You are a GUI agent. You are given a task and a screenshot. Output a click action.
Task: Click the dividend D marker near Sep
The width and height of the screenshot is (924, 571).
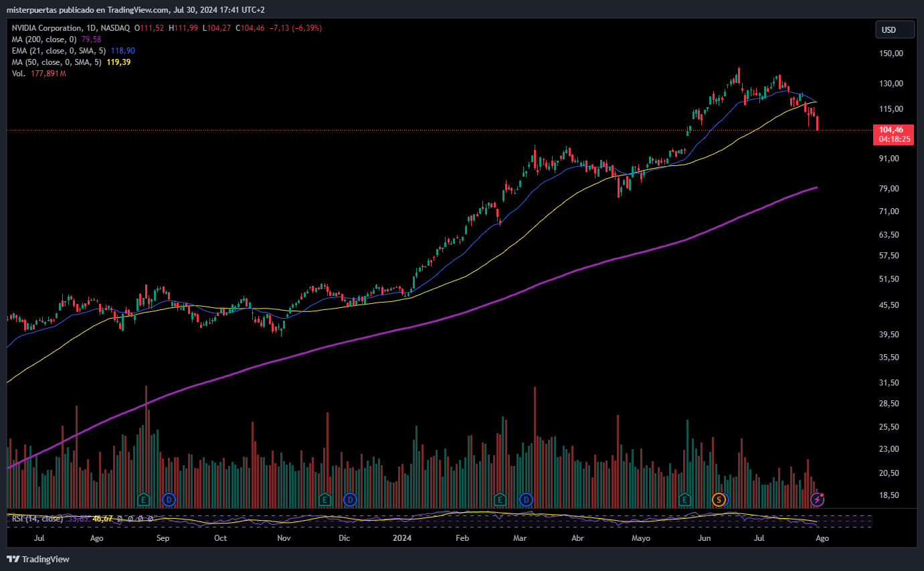coord(169,499)
